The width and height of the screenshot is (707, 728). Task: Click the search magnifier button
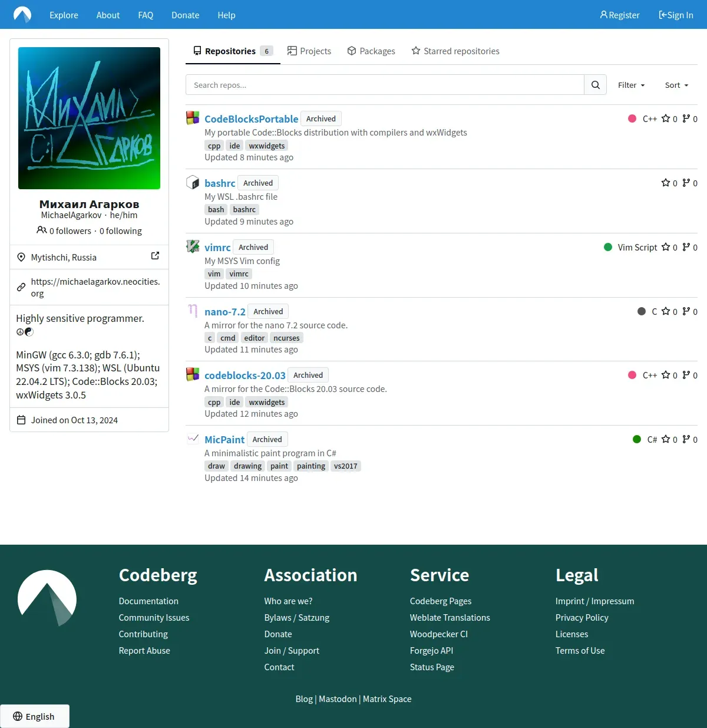(596, 85)
